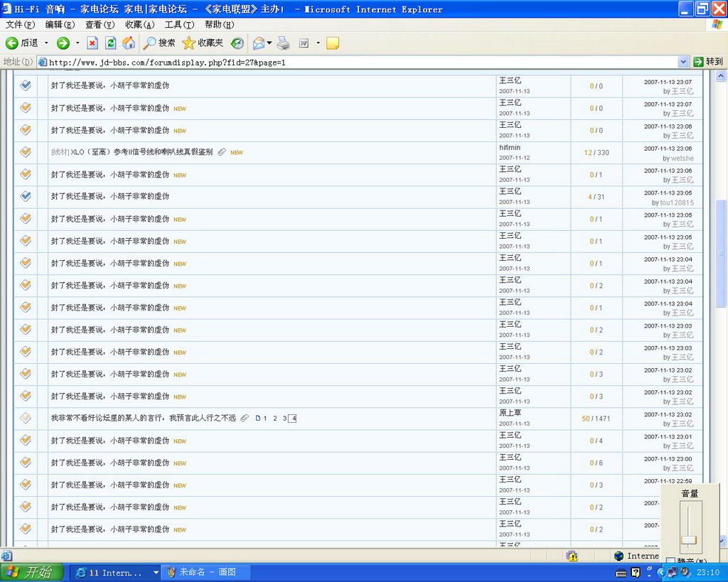Click the Back arrow icon in toolbar
The width and height of the screenshot is (728, 582).
tap(12, 43)
